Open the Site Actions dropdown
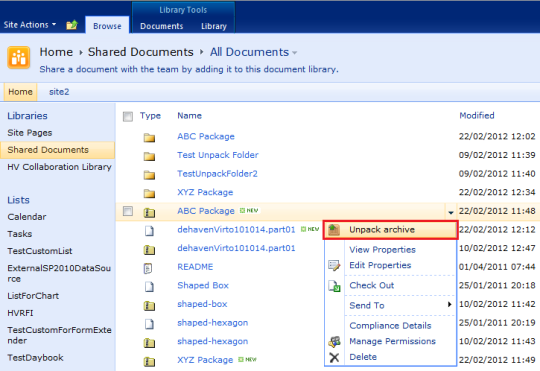Viewport: 540px width, 371px height. pyautogui.click(x=30, y=25)
